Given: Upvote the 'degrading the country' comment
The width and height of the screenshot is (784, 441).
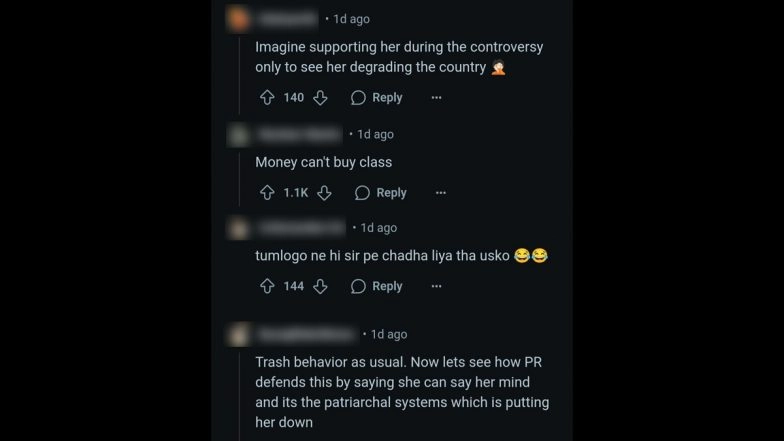Looking at the screenshot, I should coord(267,98).
